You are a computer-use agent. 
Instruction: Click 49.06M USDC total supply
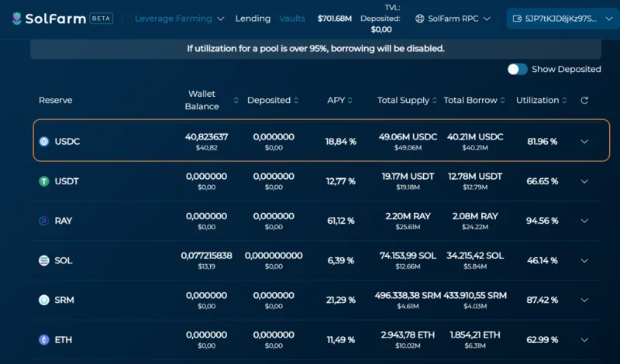pos(408,137)
